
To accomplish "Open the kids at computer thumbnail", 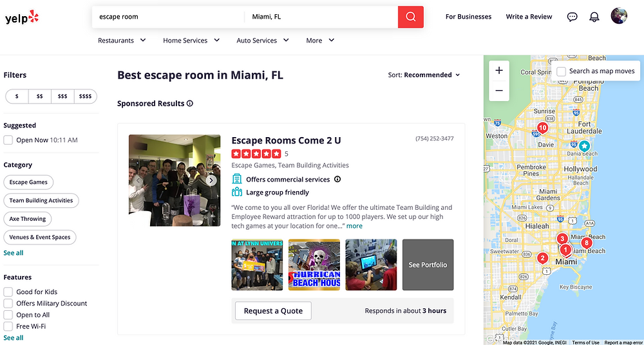I will click(x=372, y=265).
